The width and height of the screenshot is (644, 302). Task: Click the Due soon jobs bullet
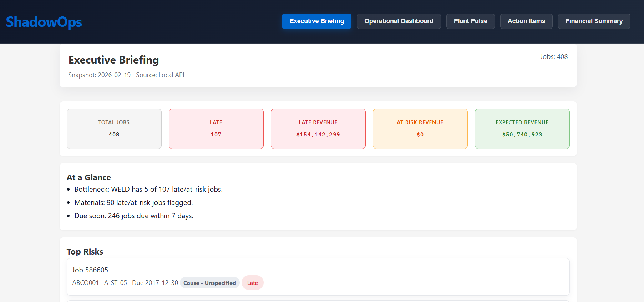coord(134,216)
